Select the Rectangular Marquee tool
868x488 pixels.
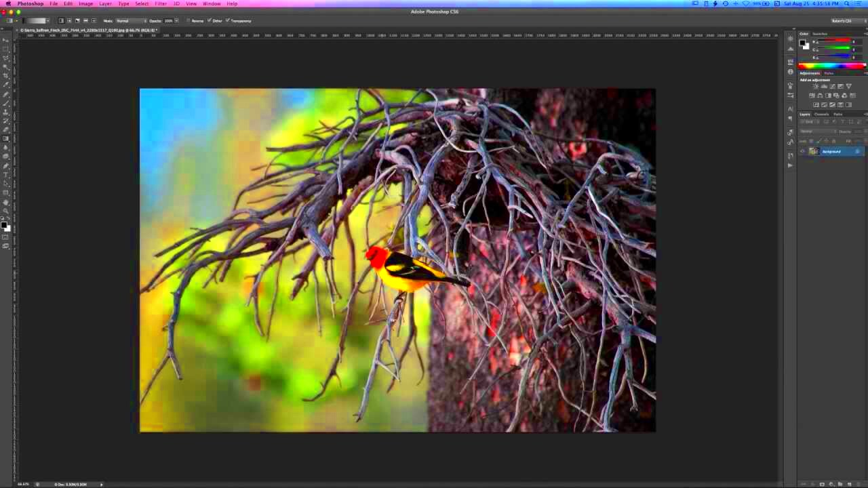point(6,49)
